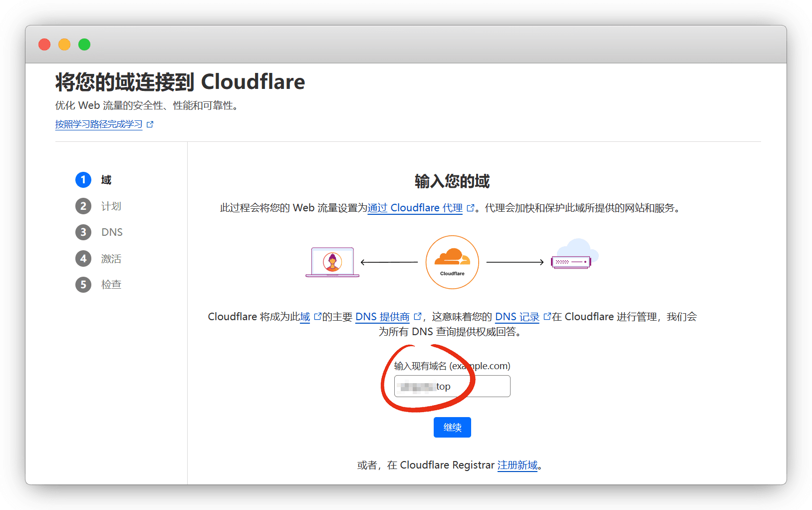Click external icon after Cloudflare 代理 link
Image resolution: width=812 pixels, height=510 pixels.
point(470,208)
